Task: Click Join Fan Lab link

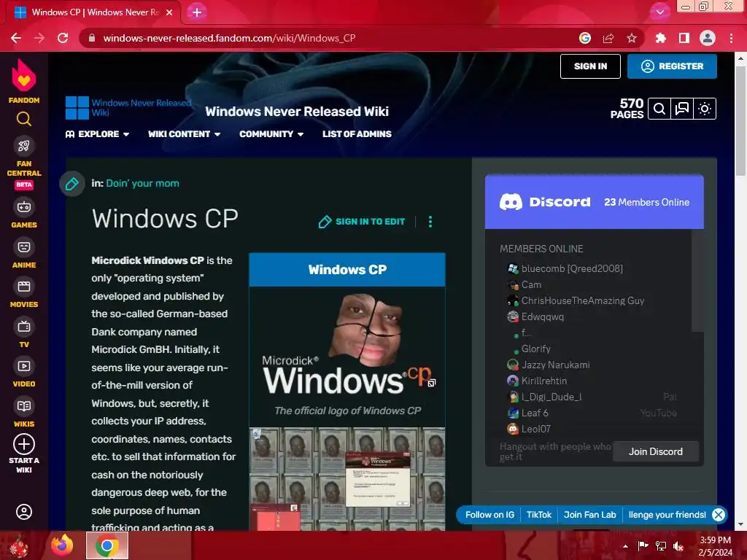Action: tap(589, 515)
